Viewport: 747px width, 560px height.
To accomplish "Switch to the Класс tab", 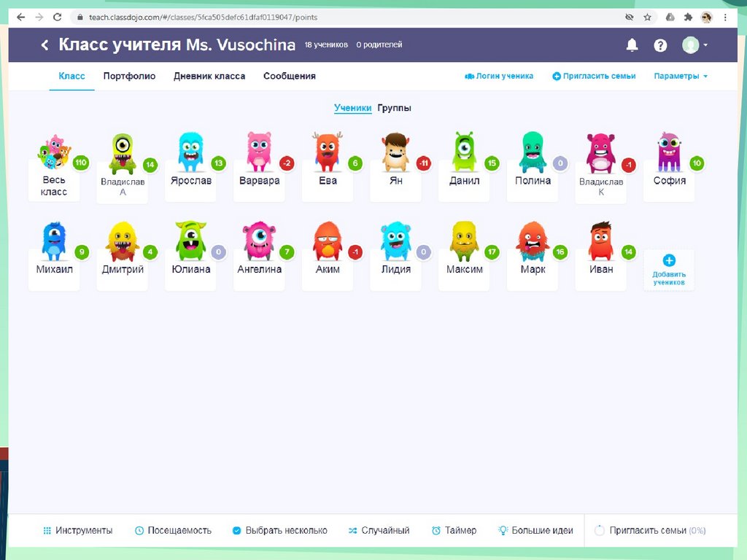I will pyautogui.click(x=71, y=76).
